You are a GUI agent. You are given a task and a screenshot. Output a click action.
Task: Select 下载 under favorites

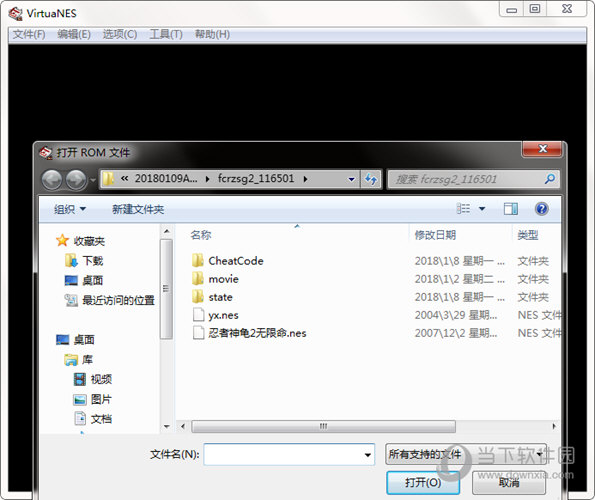click(x=93, y=261)
